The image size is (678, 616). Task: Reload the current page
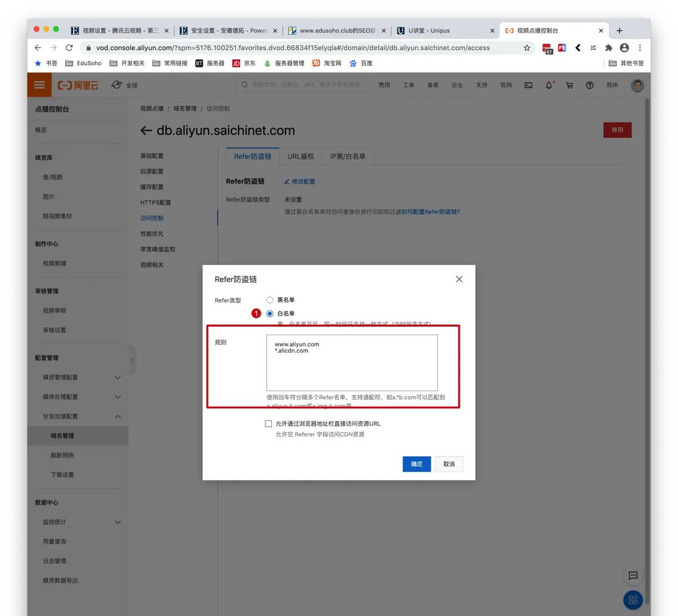69,48
